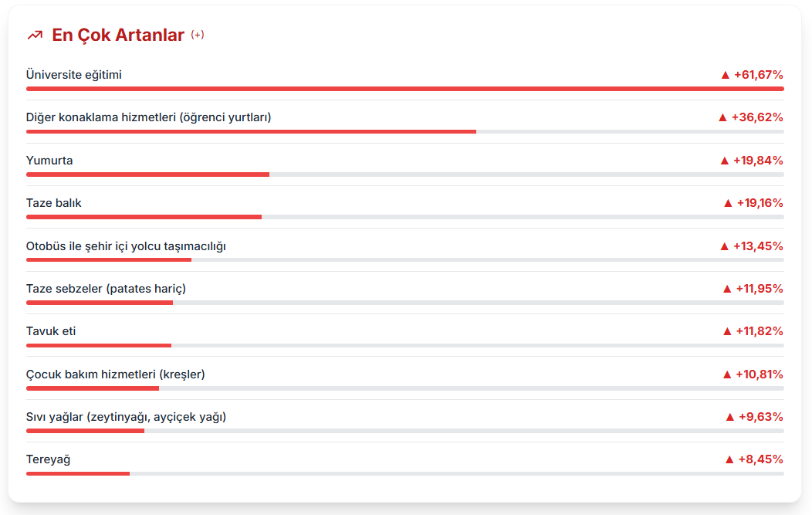Click the triangle icon in Tavuk eti row
The height and width of the screenshot is (515, 812).
coord(727,331)
